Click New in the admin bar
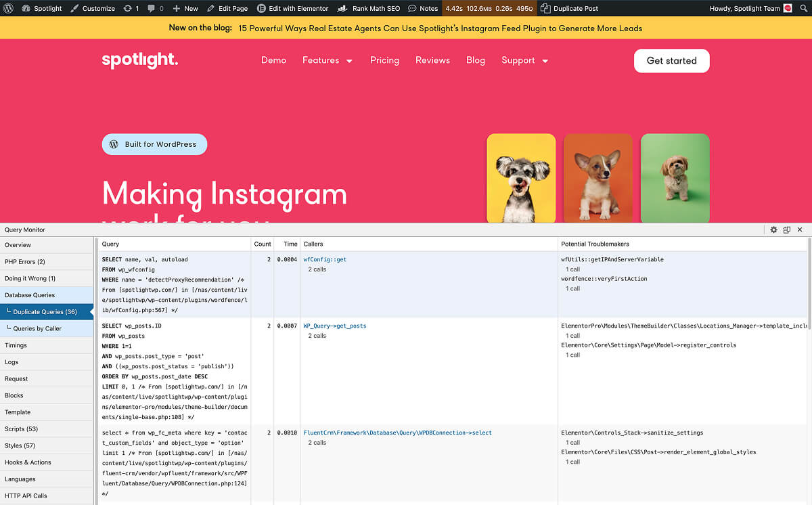The height and width of the screenshot is (505, 812). pos(185,8)
